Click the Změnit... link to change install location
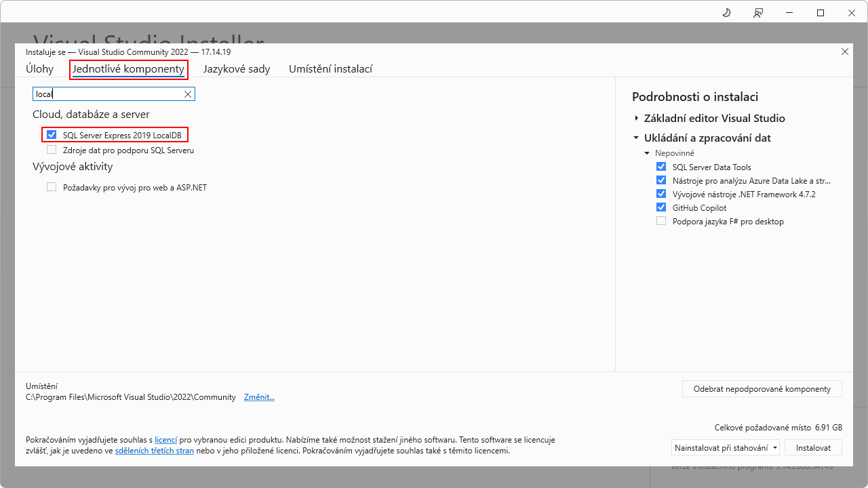 pyautogui.click(x=258, y=396)
